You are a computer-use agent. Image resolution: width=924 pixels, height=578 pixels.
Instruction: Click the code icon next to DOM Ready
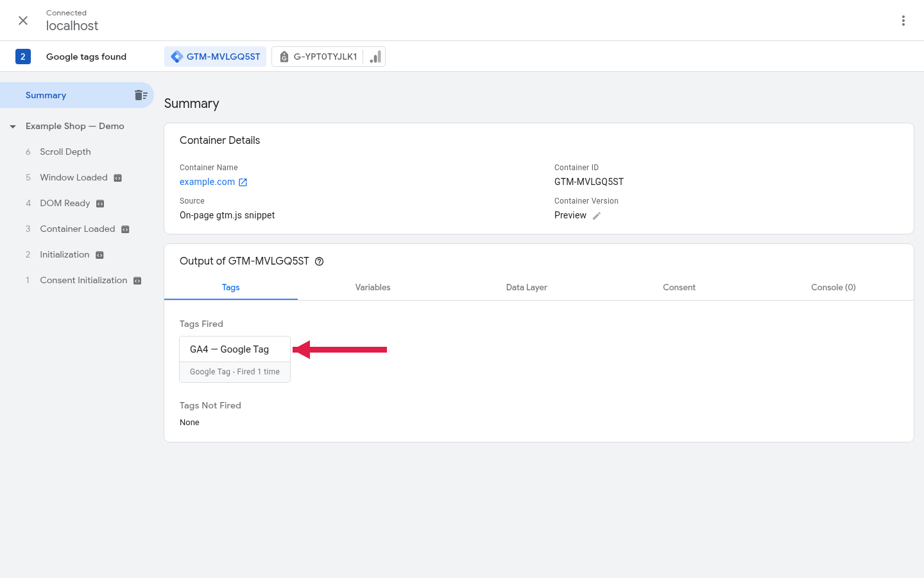coord(100,204)
